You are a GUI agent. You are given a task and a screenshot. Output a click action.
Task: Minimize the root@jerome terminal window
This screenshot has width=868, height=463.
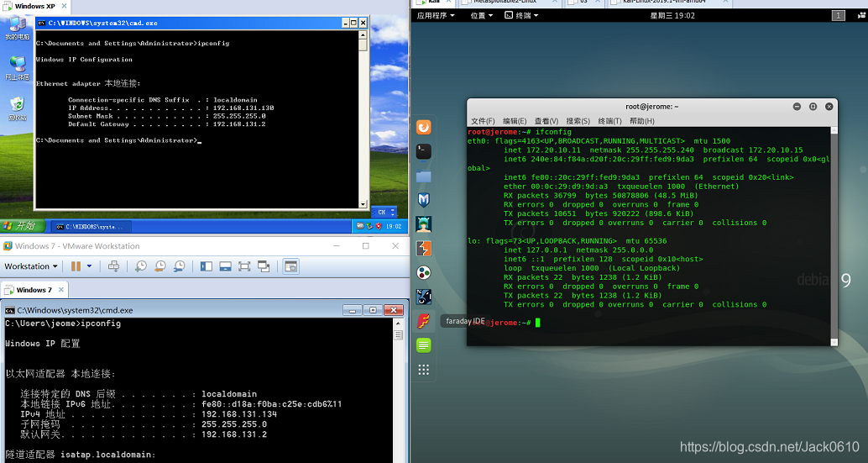click(797, 107)
